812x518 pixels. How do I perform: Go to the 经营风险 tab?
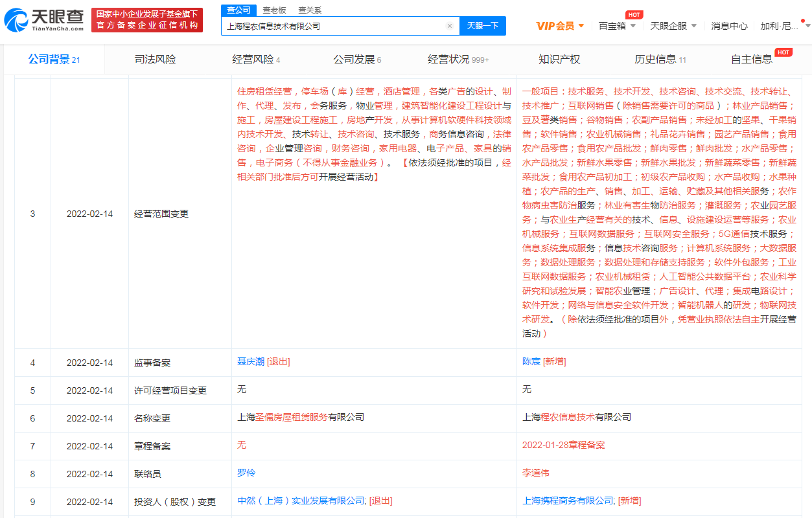point(256,60)
